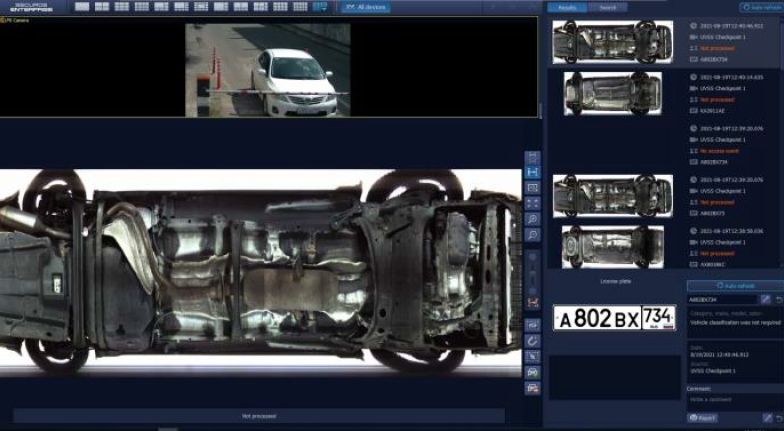
Task: Click the fullscreen expand icon in the vertical toolbar
Action: (x=533, y=203)
